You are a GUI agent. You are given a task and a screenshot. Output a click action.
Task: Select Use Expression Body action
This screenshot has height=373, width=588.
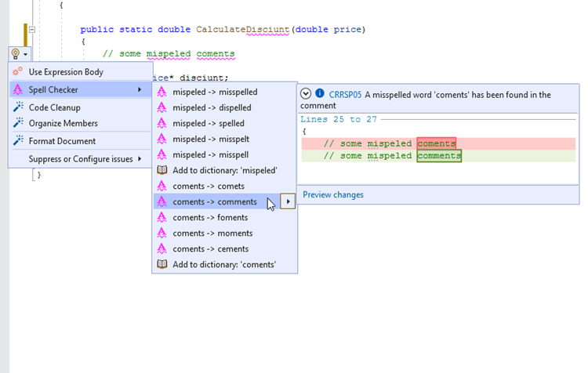pyautogui.click(x=66, y=72)
